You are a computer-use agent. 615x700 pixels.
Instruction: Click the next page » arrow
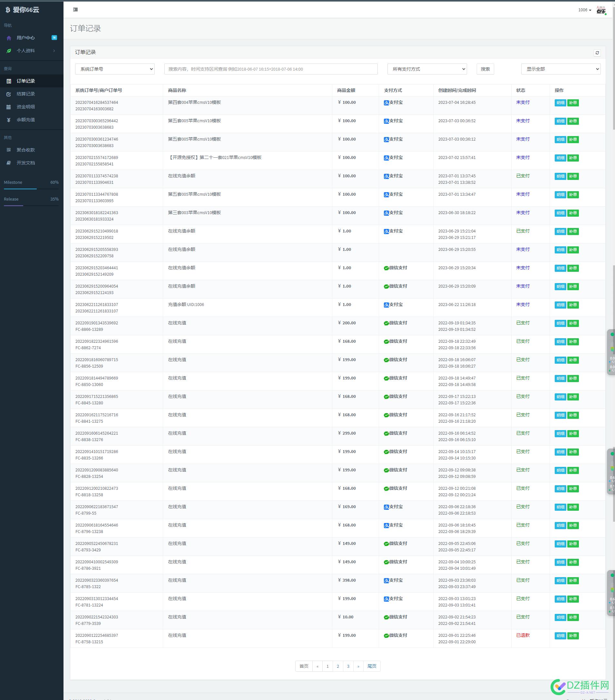click(358, 666)
